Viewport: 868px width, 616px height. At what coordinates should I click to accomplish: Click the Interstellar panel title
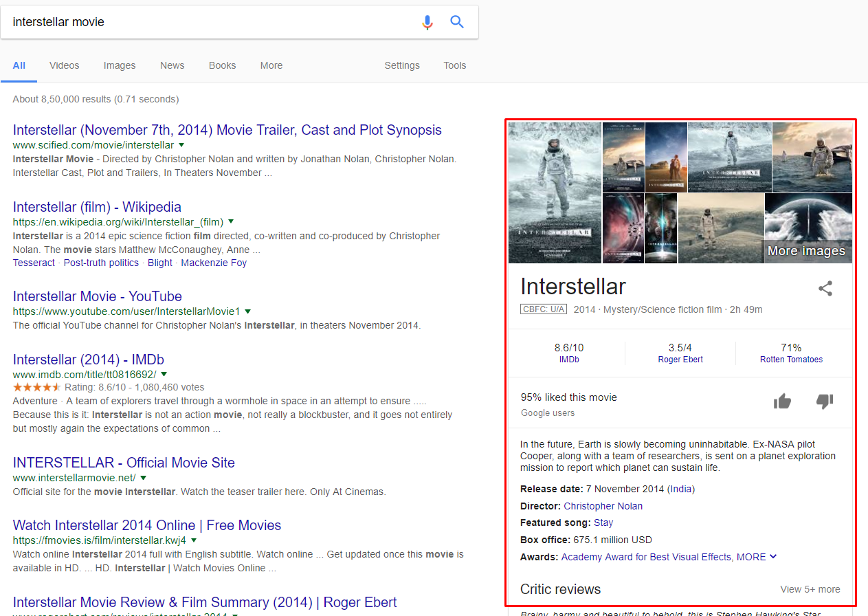[573, 286]
